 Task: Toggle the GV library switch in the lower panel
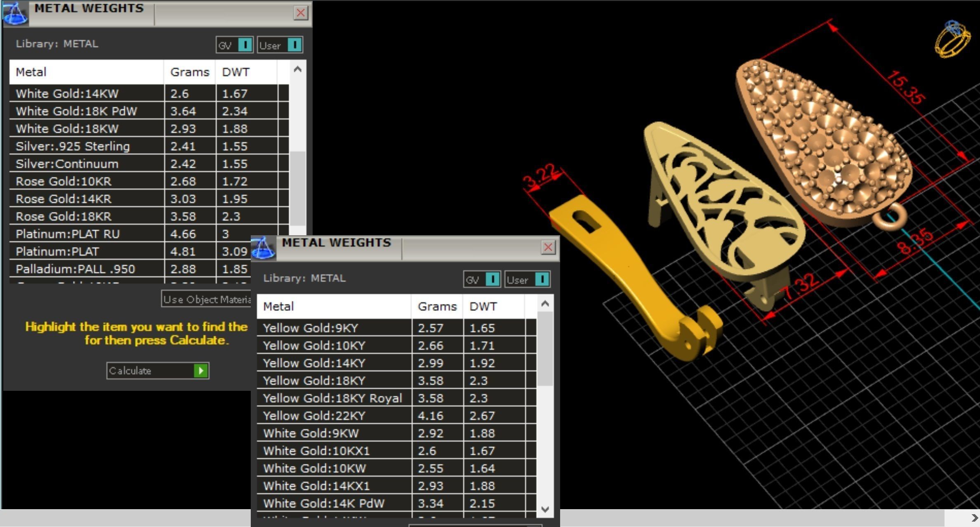[x=492, y=279]
